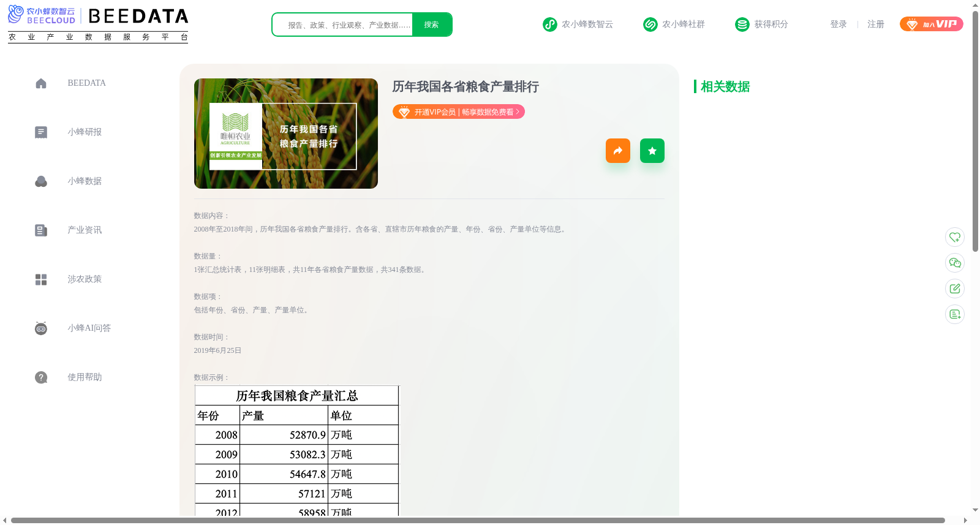Click the year cell 2011
Image resolution: width=980 pixels, height=525 pixels.
point(217,494)
